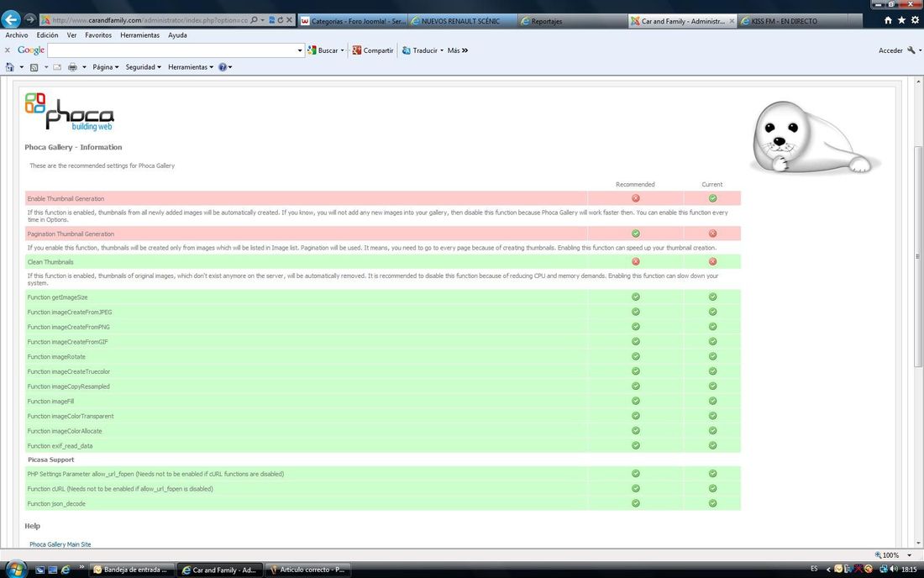Click the refresh icon in address bar

click(281, 20)
